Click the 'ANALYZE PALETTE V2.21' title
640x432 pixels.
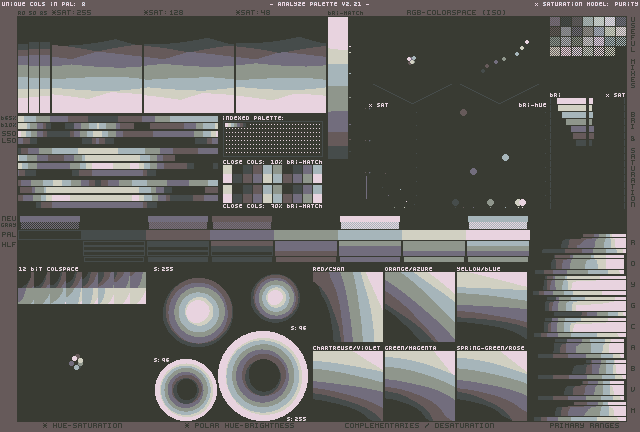(x=320, y=4)
